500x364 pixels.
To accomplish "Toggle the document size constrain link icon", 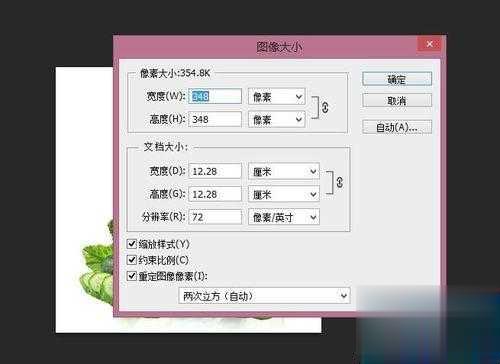I will click(339, 182).
